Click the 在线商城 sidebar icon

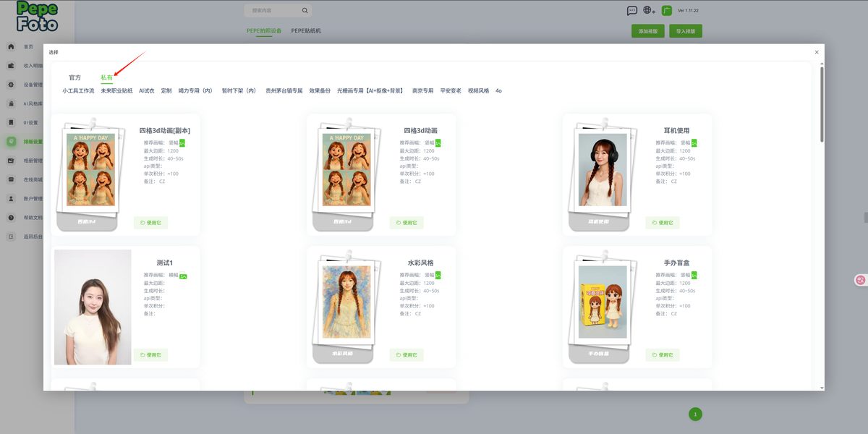(x=11, y=179)
